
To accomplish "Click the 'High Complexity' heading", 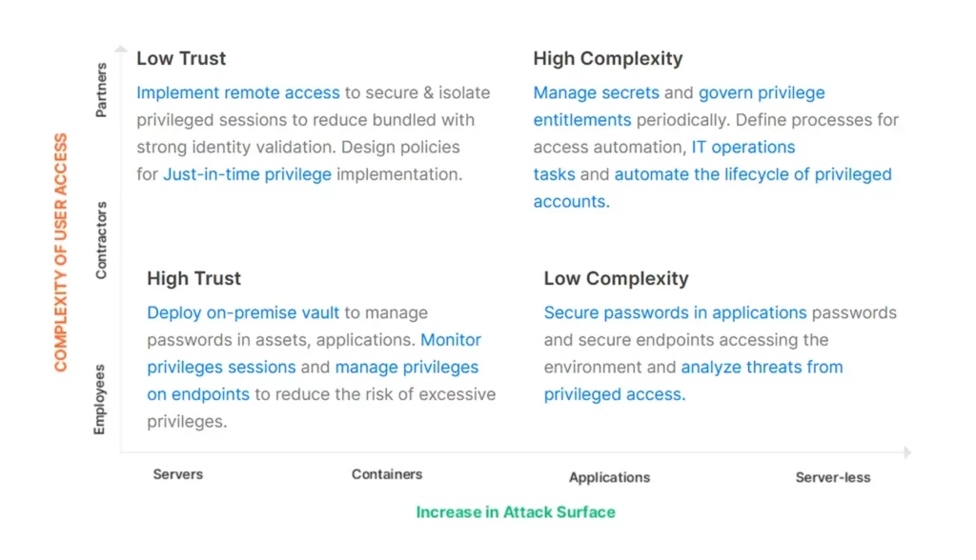I will tap(607, 58).
